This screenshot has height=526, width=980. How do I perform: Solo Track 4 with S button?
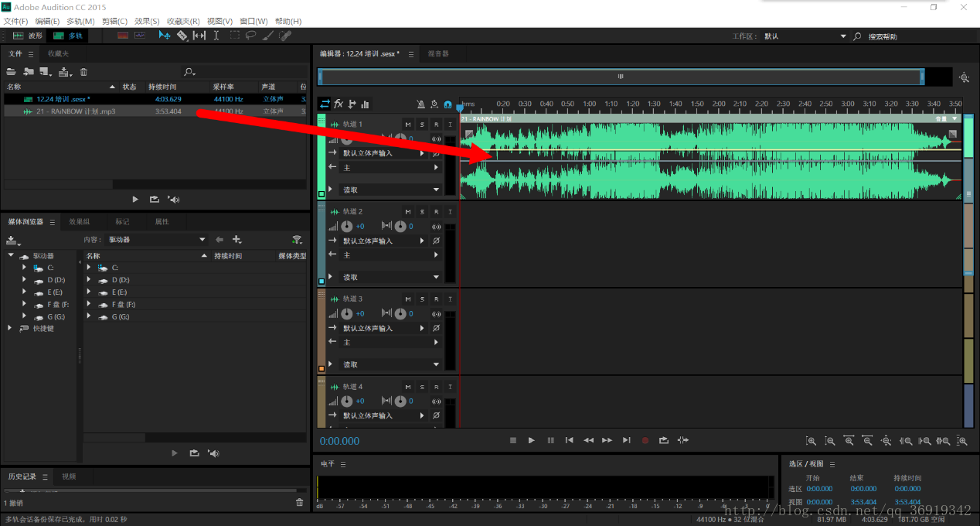pos(422,386)
